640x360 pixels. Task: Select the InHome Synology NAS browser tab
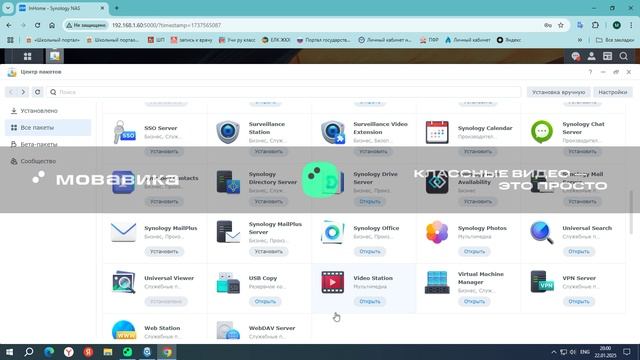coord(62,8)
